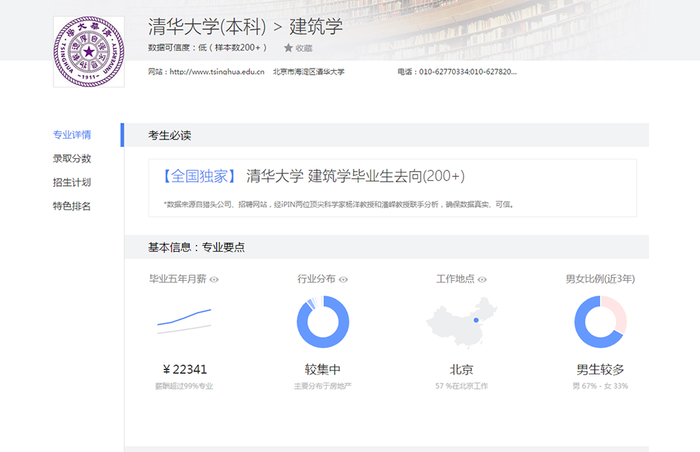Open 录取分数 sidebar item

[72, 159]
